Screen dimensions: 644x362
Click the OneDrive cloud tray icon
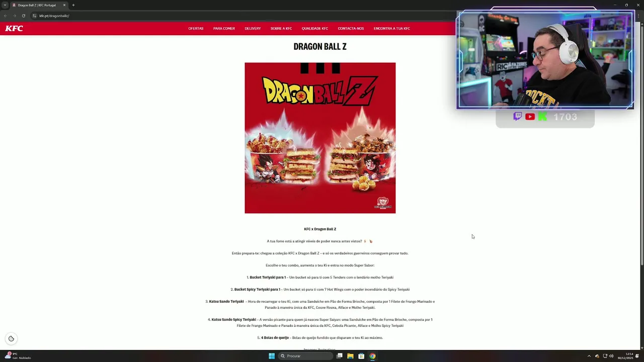pyautogui.click(x=597, y=356)
